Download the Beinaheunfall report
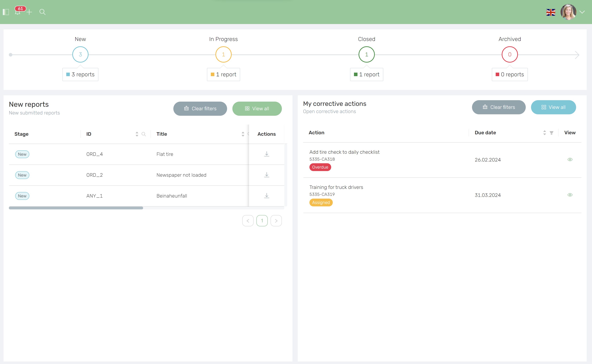This screenshot has width=592, height=364. click(x=266, y=196)
